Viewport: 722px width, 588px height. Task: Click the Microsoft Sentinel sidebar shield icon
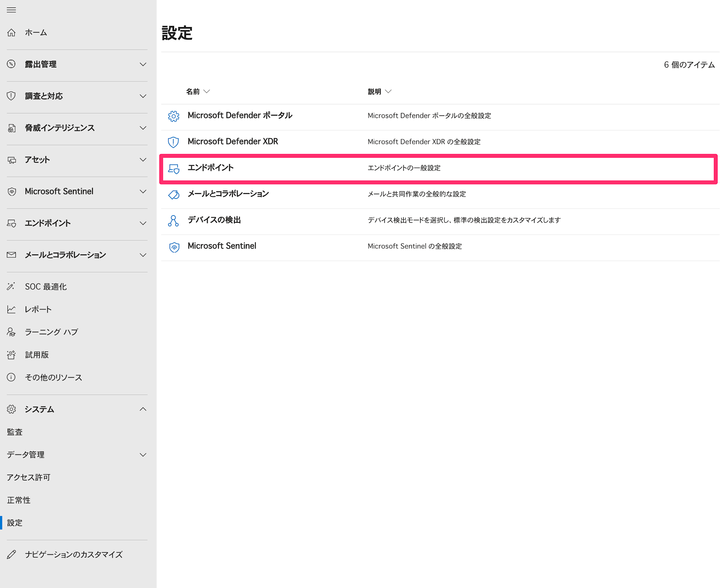11,191
